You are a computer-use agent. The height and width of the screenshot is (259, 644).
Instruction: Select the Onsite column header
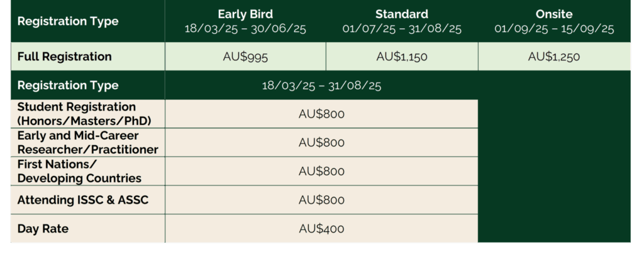554,21
